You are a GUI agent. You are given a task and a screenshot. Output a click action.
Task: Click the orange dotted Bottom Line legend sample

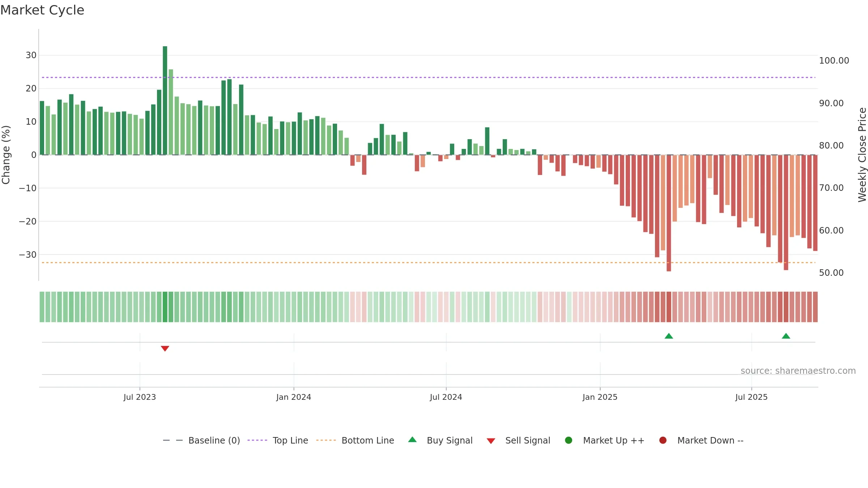(x=326, y=440)
